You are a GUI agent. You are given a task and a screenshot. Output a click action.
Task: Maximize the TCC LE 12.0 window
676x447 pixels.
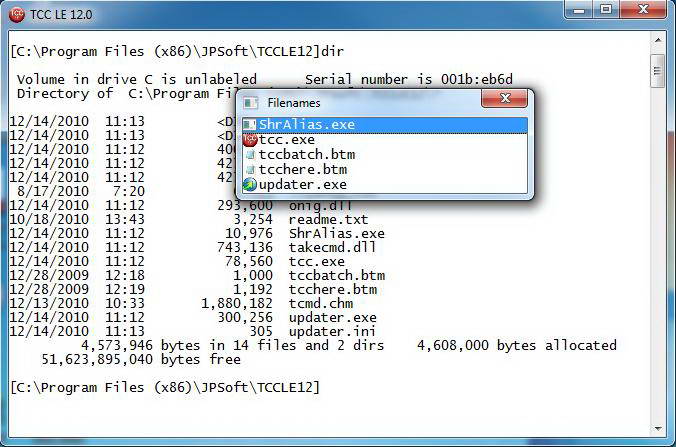(x=606, y=9)
